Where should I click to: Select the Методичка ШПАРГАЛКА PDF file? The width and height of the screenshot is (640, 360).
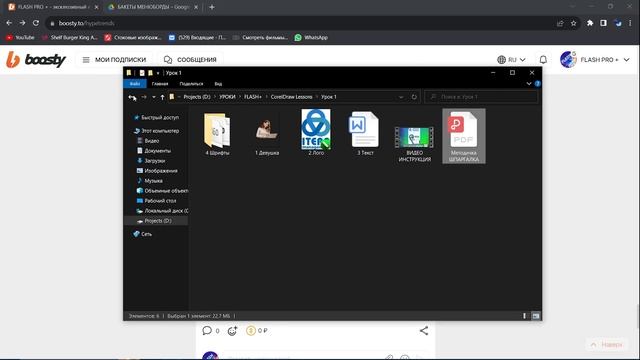pyautogui.click(x=464, y=136)
